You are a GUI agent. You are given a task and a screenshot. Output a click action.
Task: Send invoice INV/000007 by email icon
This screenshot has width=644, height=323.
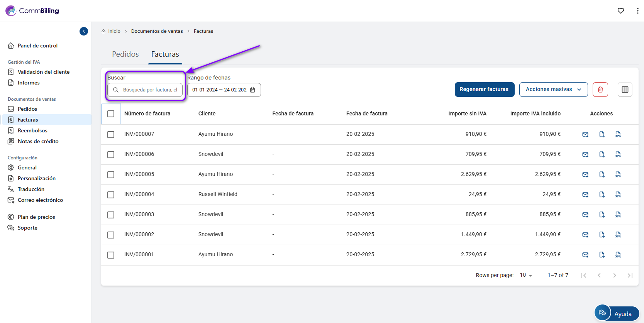[585, 134]
